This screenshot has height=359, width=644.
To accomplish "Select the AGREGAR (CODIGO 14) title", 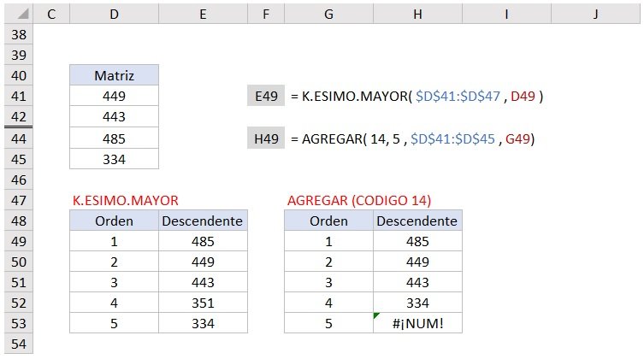I will [359, 200].
